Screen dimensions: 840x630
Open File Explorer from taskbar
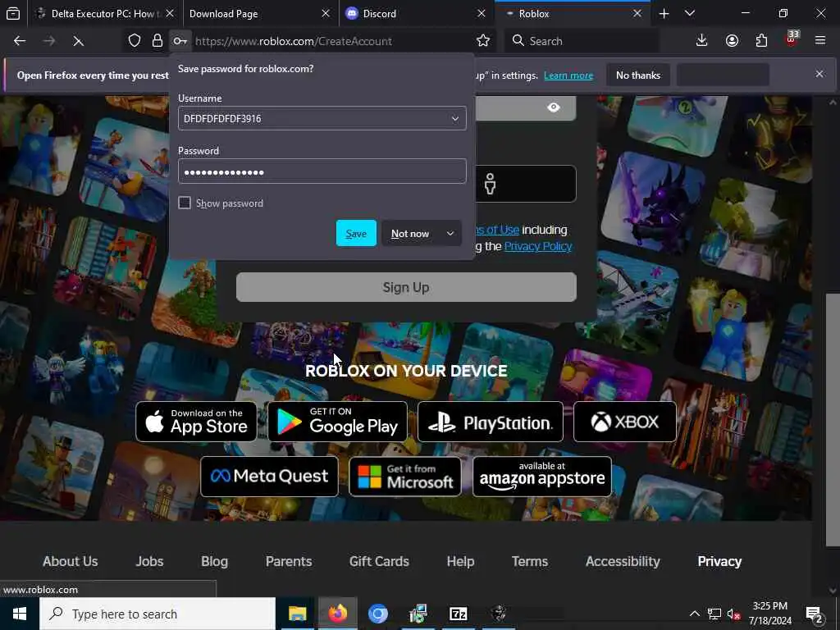(297, 614)
